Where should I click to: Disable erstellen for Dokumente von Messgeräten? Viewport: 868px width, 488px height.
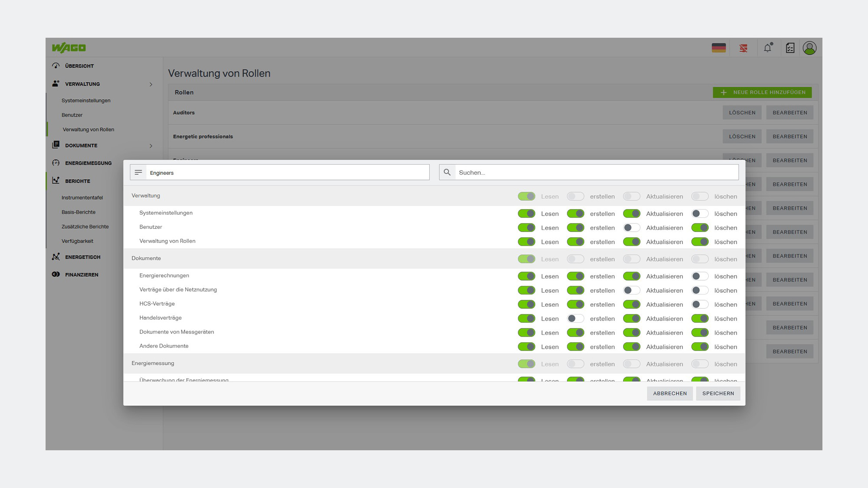(575, 333)
